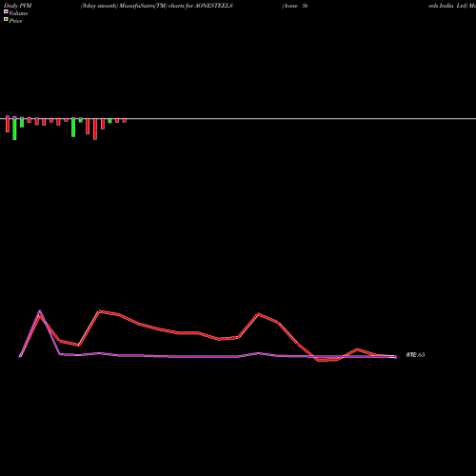Click the price value label next to the line end
The height and width of the screenshot is (476, 476).
click(415, 355)
